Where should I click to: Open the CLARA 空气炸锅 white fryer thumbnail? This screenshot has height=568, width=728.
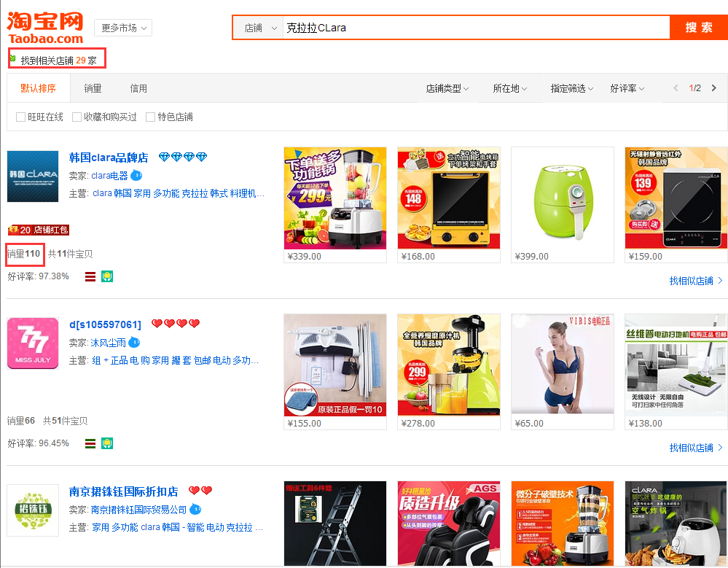676,524
